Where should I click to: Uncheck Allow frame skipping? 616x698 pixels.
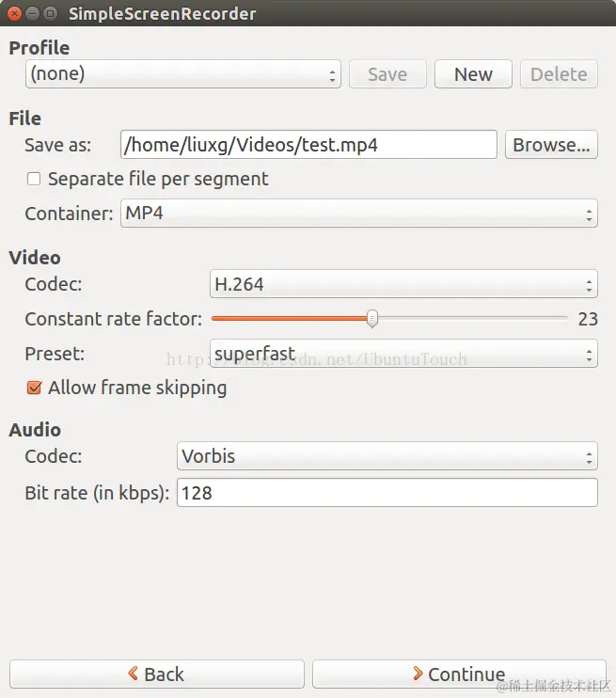coord(34,388)
